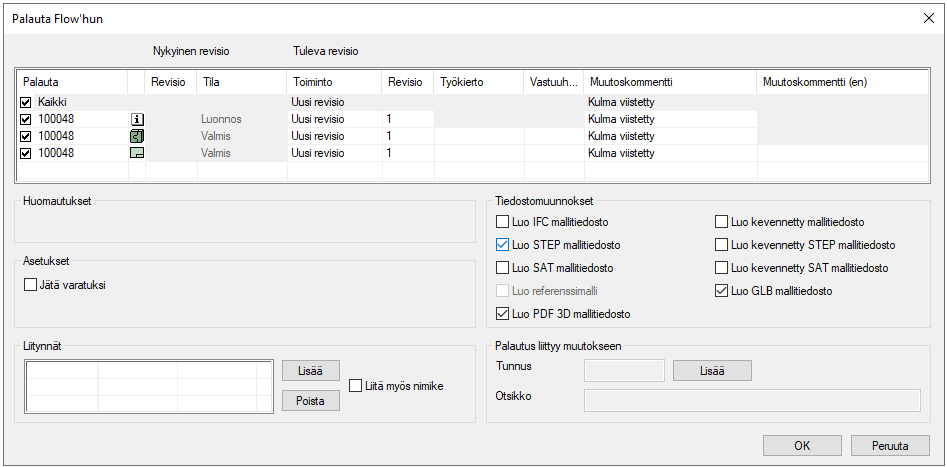The width and height of the screenshot is (947, 467).
Task: Uncheck the Kaikki checkbox
Action: pyautogui.click(x=26, y=102)
